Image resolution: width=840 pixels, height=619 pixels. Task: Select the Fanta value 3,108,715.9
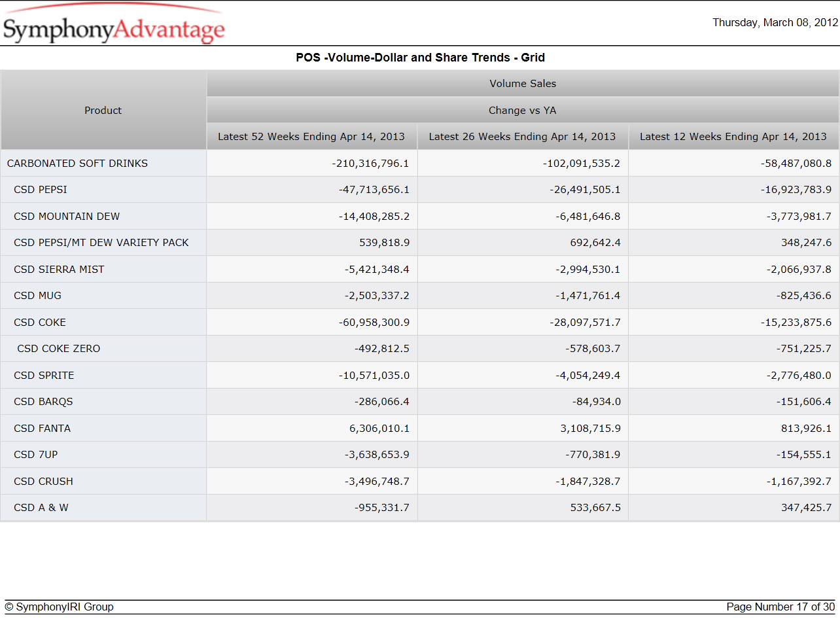[591, 429]
